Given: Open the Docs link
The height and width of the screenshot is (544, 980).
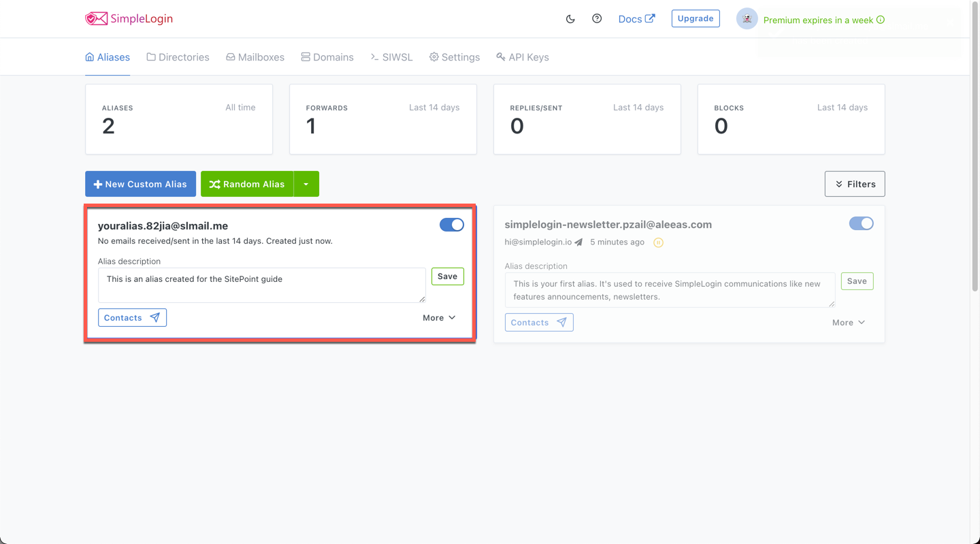Looking at the screenshot, I should (x=636, y=19).
